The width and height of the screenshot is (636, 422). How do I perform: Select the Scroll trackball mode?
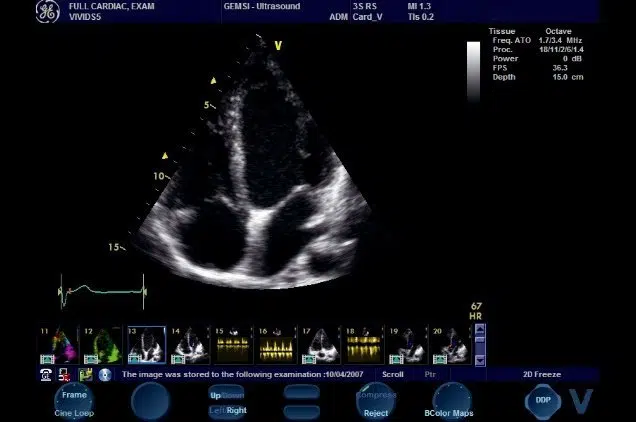click(x=393, y=375)
